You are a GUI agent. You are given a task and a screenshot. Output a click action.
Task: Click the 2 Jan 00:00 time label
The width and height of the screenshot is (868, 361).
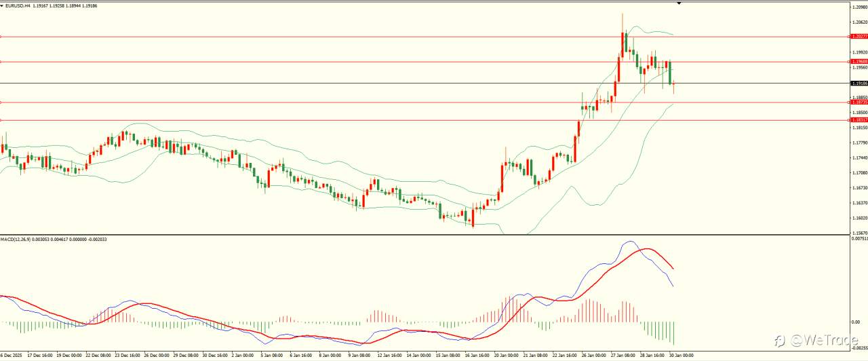coord(243,355)
